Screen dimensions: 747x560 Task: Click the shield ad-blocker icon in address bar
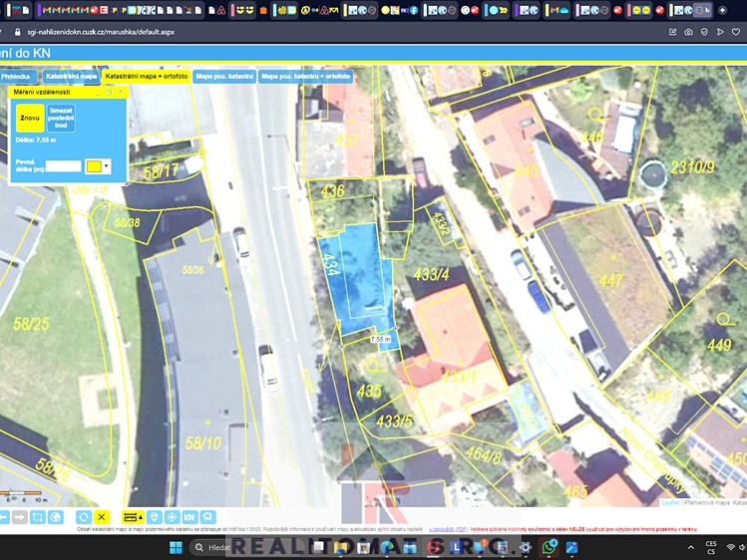click(704, 32)
